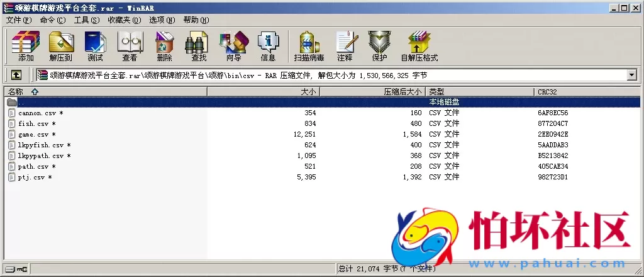The image size is (644, 277).
Task: Click the WinRAR title bar app icon
Action: 8,8
